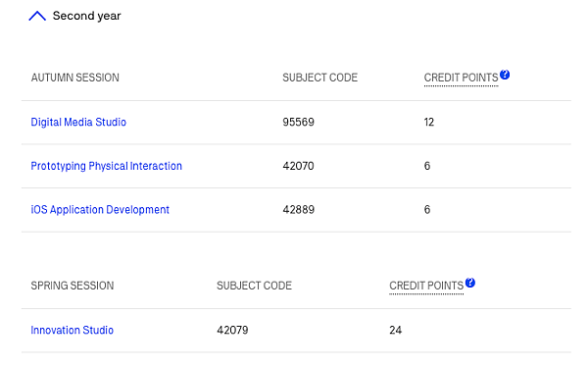
Task: Click the Subject Code header in Spring table
Action: [254, 286]
